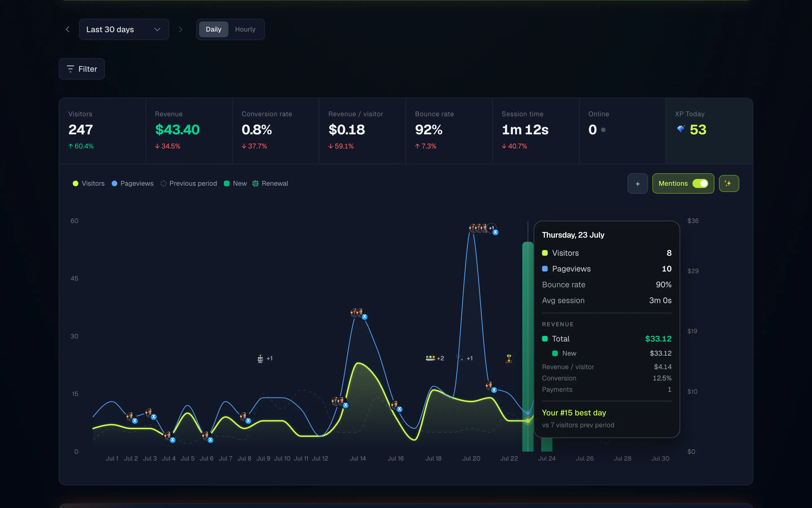812x508 pixels.
Task: Select the Online 0 card
Action: coord(623,131)
